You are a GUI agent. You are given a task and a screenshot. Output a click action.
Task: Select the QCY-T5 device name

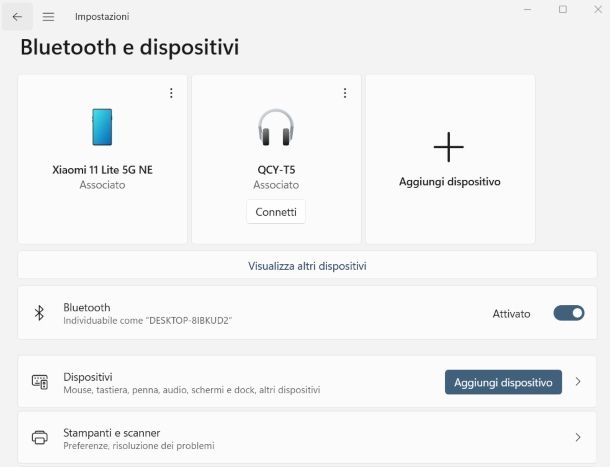(x=276, y=170)
